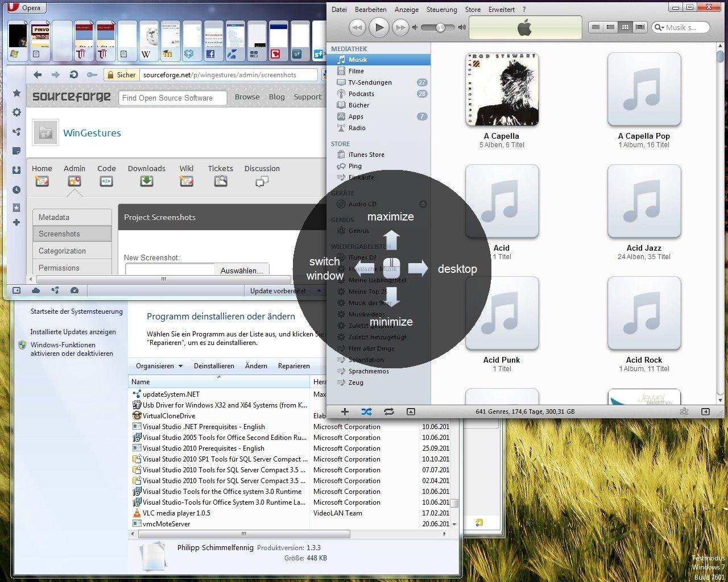
Task: Click the Tickets icon in the project navigation
Action: tap(221, 181)
